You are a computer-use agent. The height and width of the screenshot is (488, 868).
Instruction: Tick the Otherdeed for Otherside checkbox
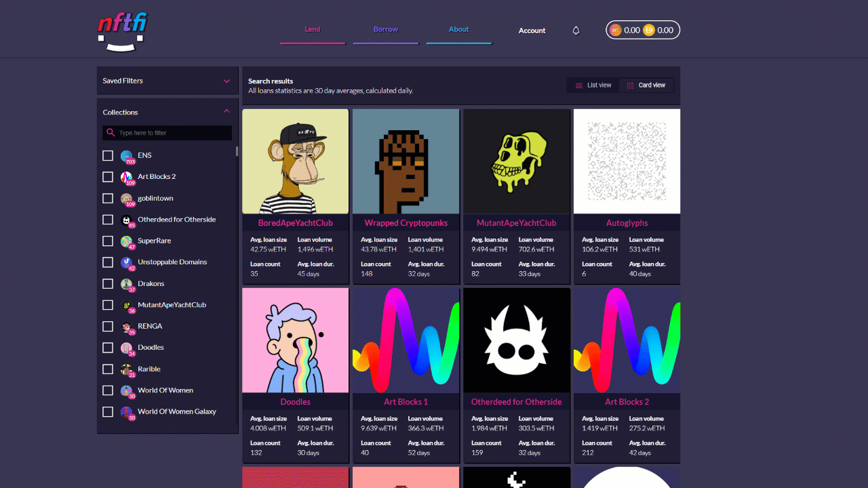click(108, 220)
